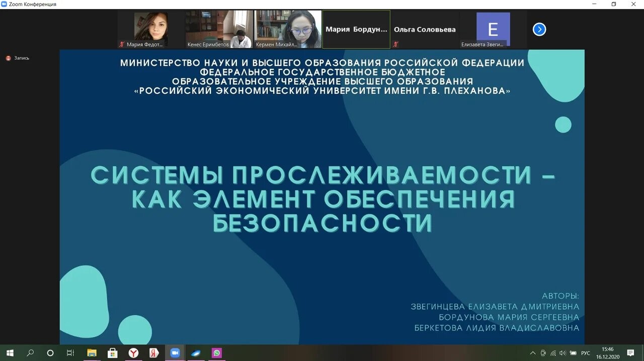This screenshot has height=361, width=644.
Task: Open Windows Task View
Action: (x=70, y=353)
